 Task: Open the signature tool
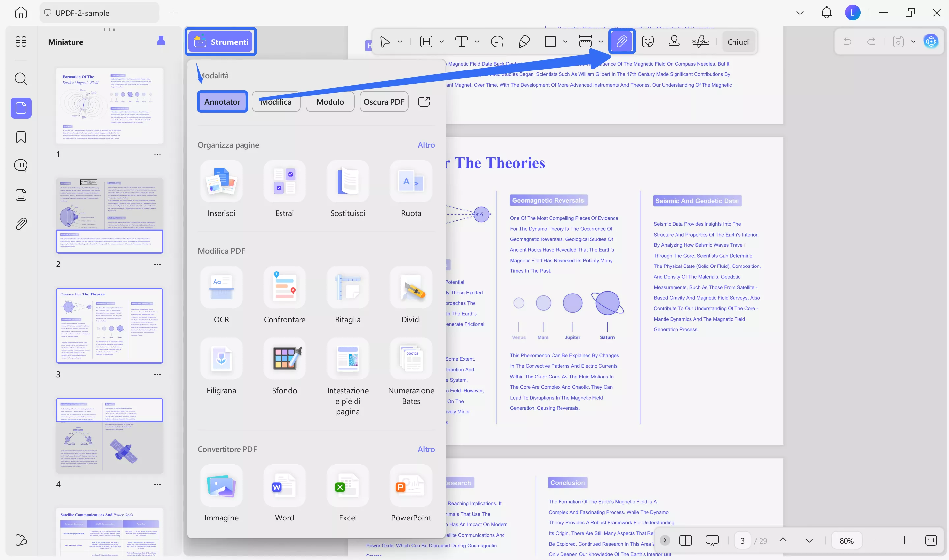pyautogui.click(x=701, y=42)
